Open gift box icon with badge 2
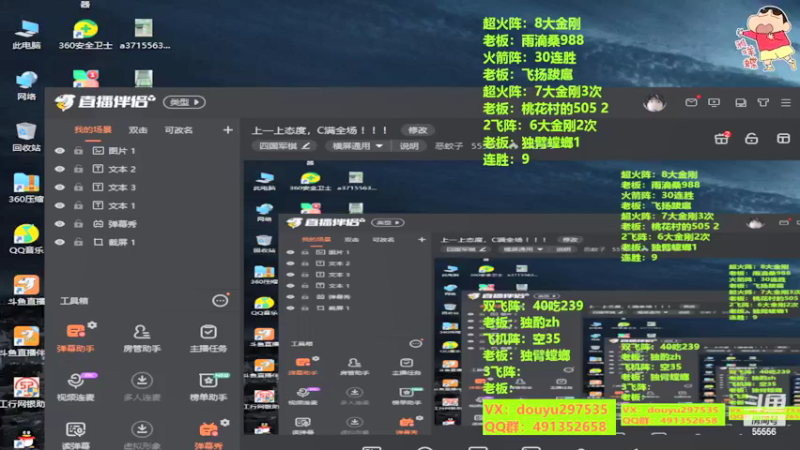800x450 pixels. (x=721, y=138)
